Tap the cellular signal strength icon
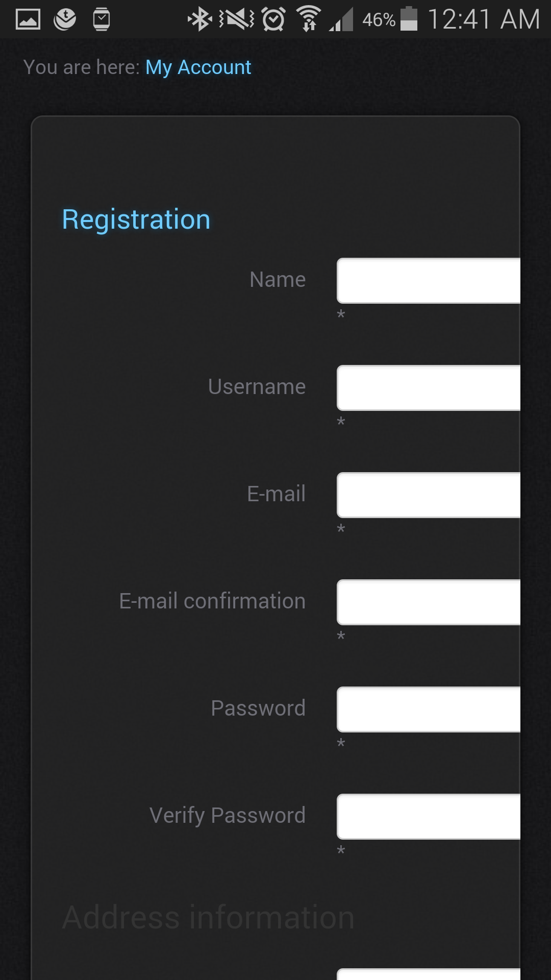This screenshot has width=551, height=980. (x=341, y=20)
